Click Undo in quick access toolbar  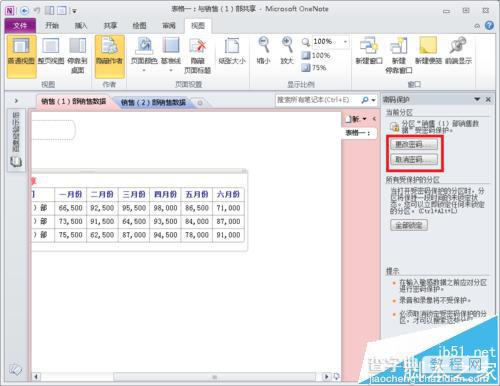(x=37, y=11)
